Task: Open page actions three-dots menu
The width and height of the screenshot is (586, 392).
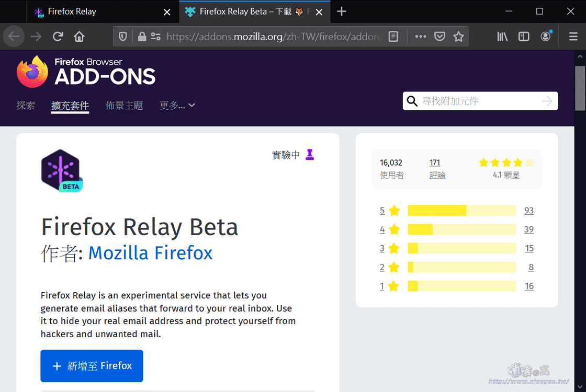Action: pos(421,37)
